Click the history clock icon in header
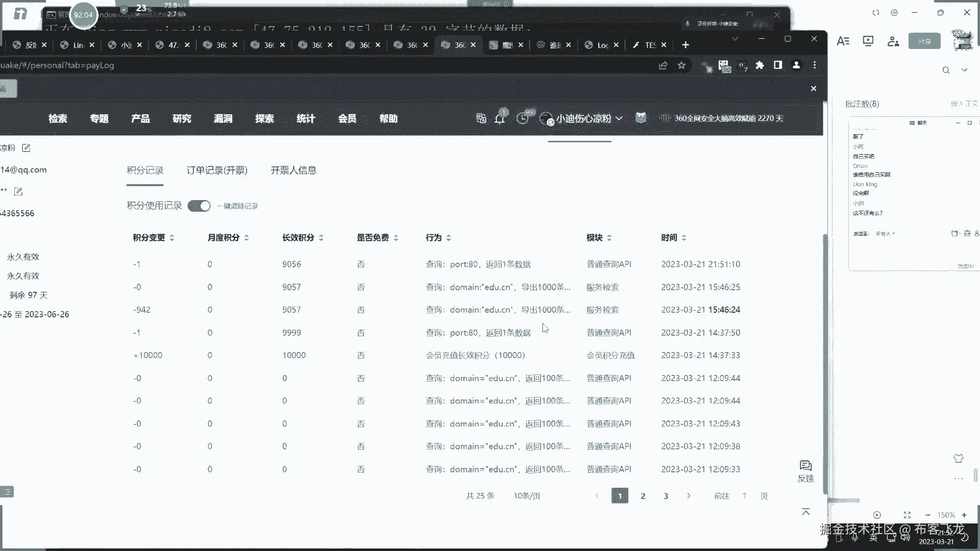The image size is (980, 551). tap(522, 118)
